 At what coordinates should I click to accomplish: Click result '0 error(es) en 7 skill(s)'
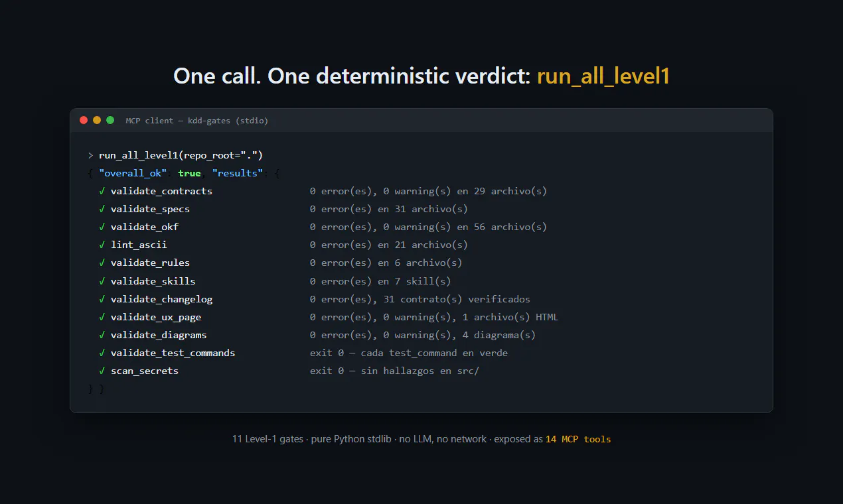point(380,281)
